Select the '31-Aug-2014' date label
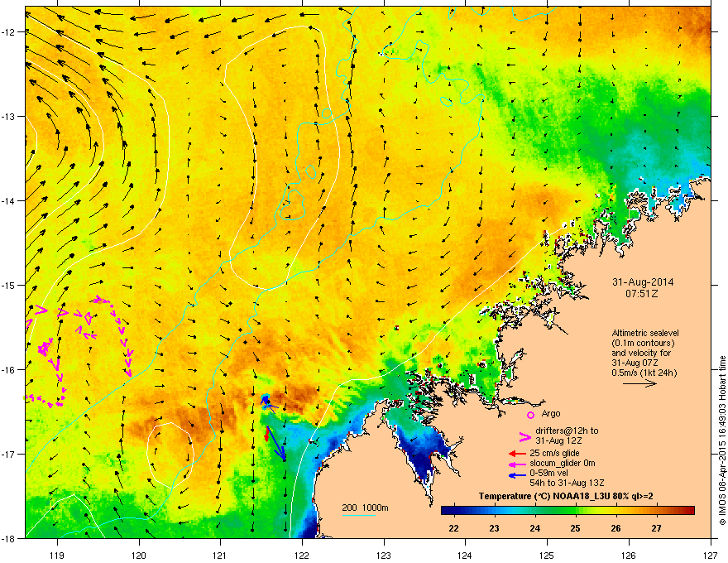The height and width of the screenshot is (563, 728). 643,282
